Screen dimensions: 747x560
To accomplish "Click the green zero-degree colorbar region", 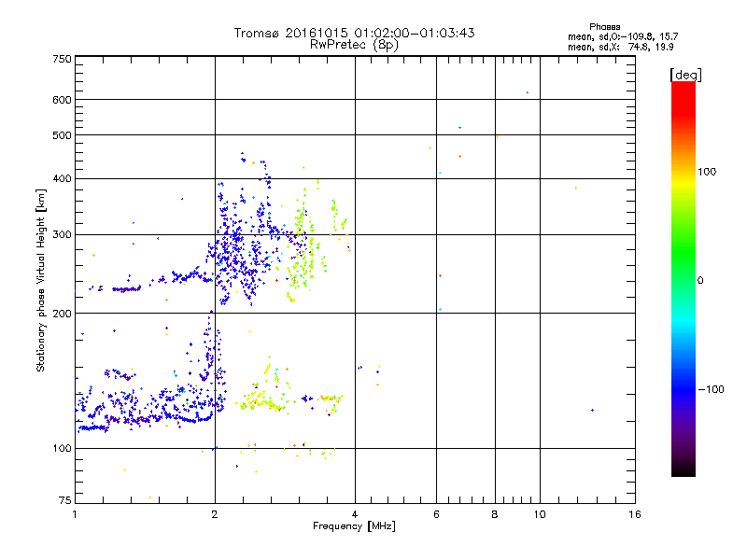I will click(684, 279).
